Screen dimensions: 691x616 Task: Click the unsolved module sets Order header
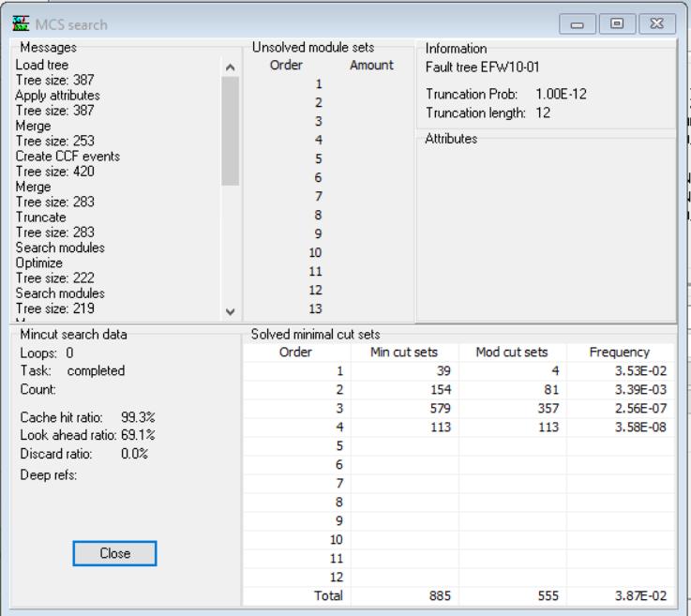tap(286, 66)
